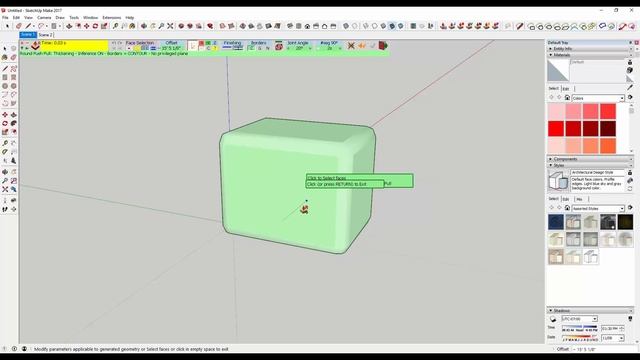Screen dimensions: 640x360
Task: Open the Draw menu
Action: pos(60,18)
